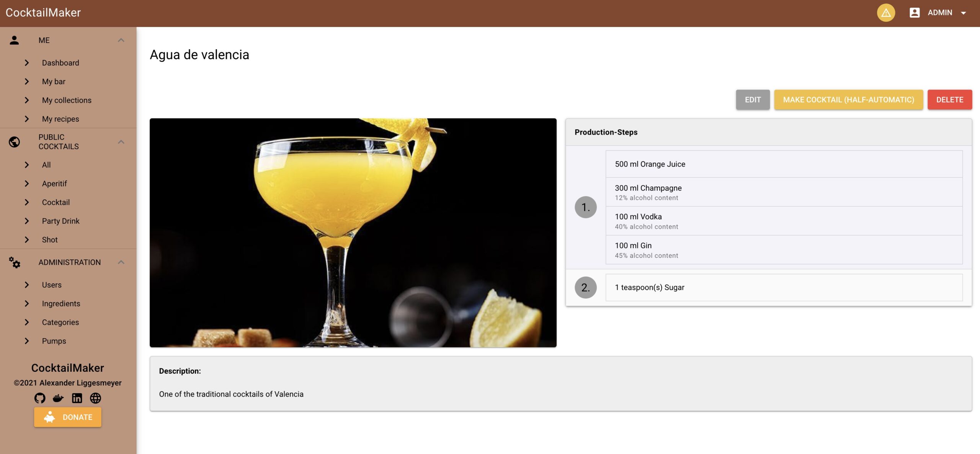Open the Docker whale icon link
The image size is (980, 454).
coord(58,398)
